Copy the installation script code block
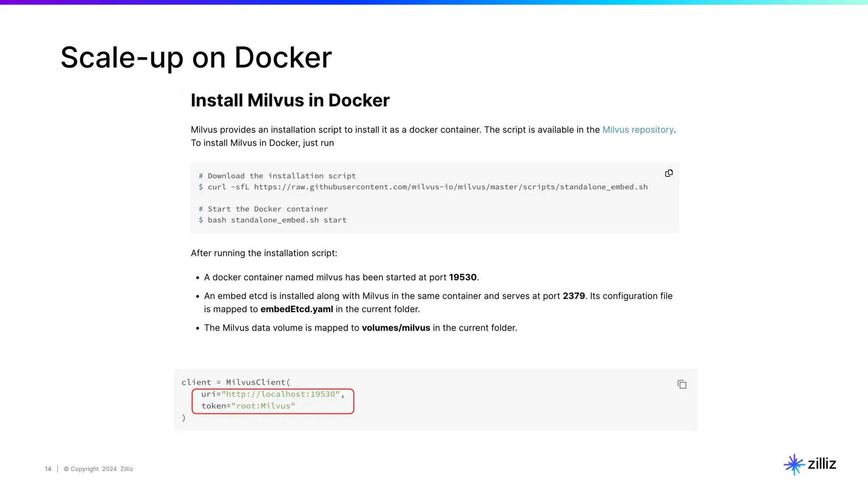The width and height of the screenshot is (868, 488). (669, 173)
